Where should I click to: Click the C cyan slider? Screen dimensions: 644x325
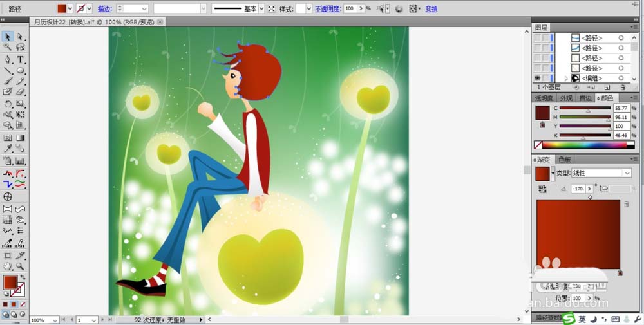pyautogui.click(x=585, y=108)
